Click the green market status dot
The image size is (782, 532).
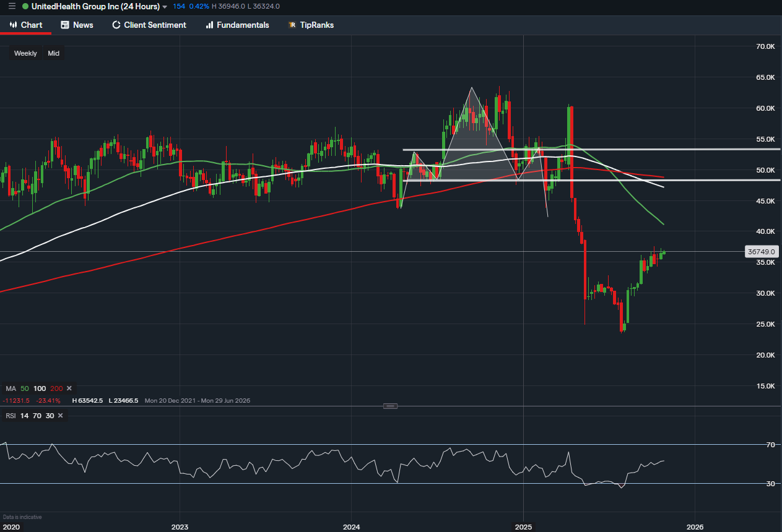coord(25,6)
